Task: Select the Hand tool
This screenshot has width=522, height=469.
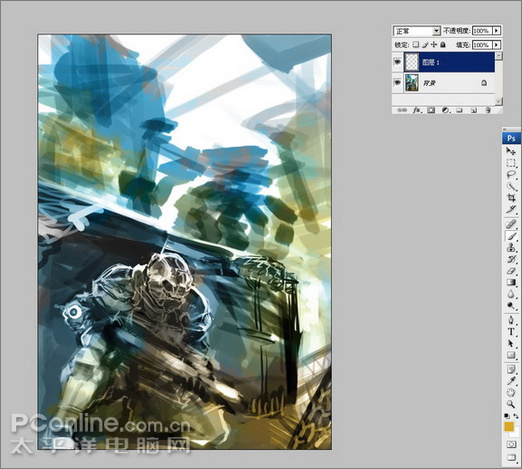Action: [x=511, y=393]
